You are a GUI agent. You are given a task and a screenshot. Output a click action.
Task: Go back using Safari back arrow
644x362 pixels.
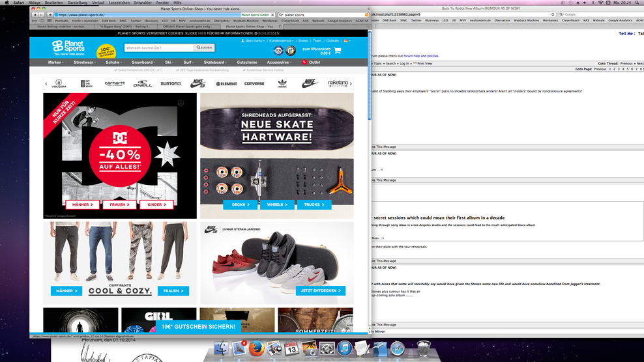[x=35, y=15]
